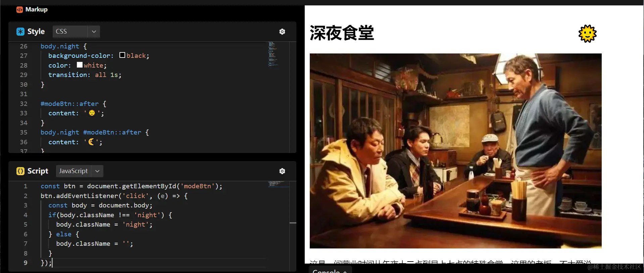Click the restaurant photo in preview
The height and width of the screenshot is (273, 644).
[x=455, y=151]
